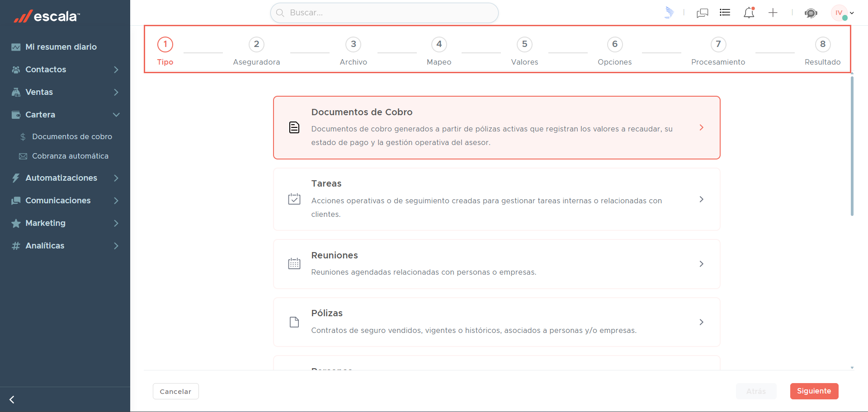The width and height of the screenshot is (868, 412).
Task: Go to step 4 Mapeo
Action: pyautogui.click(x=439, y=51)
